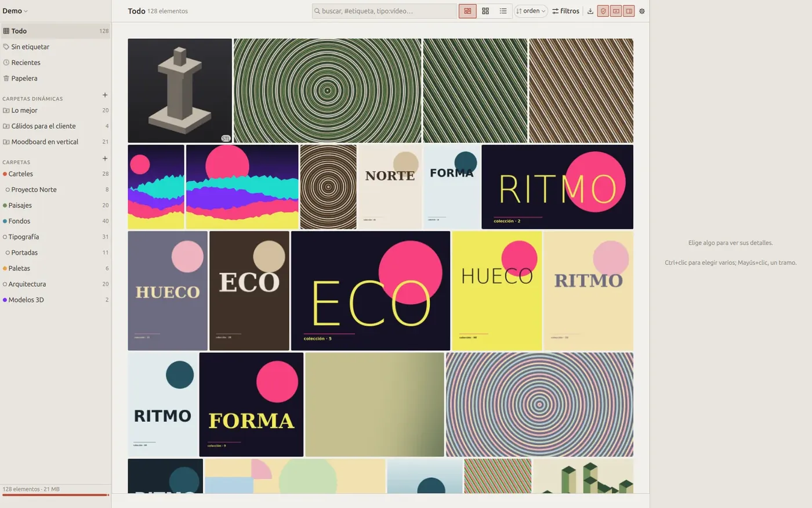The height and width of the screenshot is (508, 812).
Task: Open the Portadas subfolder
Action: (56, 253)
